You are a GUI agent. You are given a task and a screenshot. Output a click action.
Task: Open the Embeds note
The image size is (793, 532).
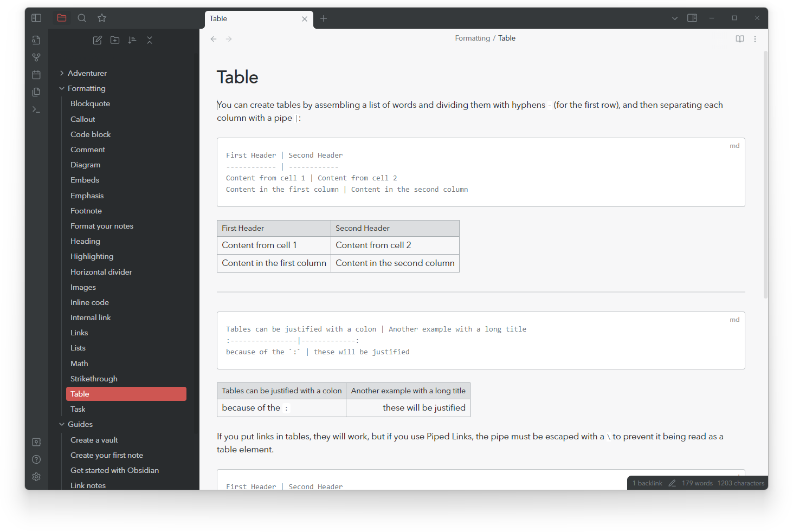point(85,180)
